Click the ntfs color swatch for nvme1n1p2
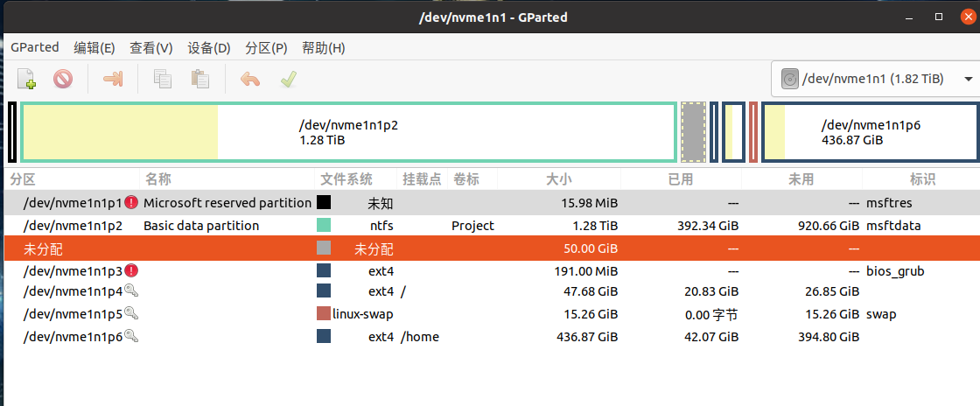 324,226
